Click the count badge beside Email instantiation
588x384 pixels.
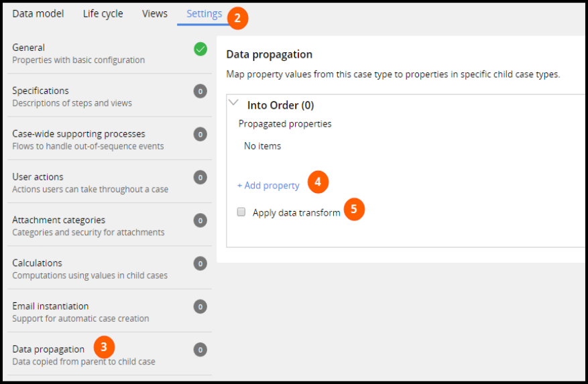[200, 306]
